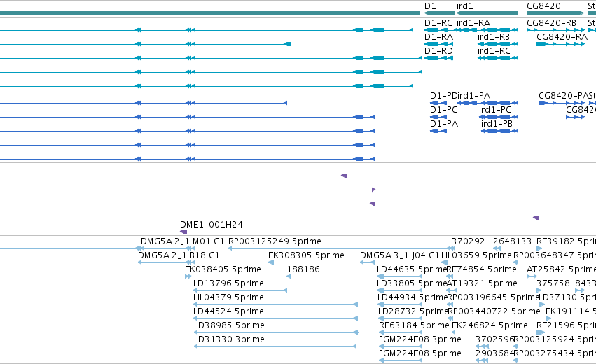
Task: Open the CG8420 gene label
Action: click(x=543, y=6)
